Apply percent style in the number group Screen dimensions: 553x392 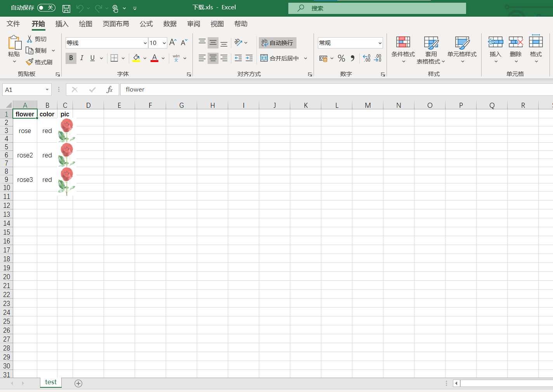tap(341, 58)
